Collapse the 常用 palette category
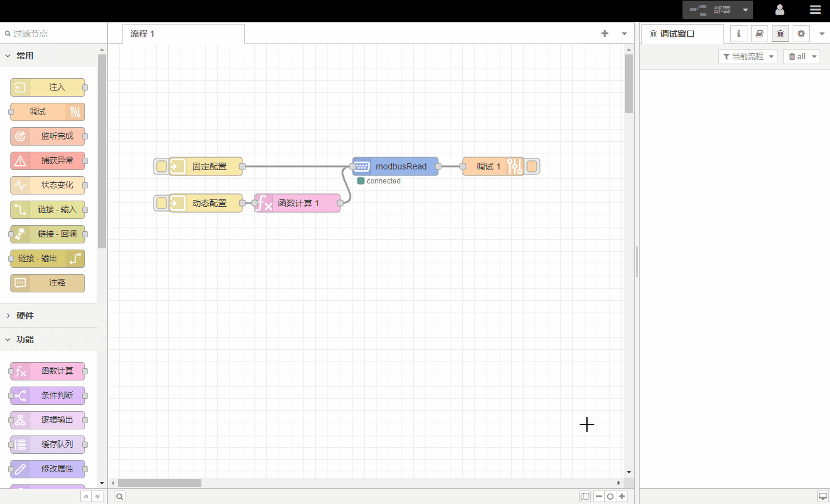 [x=25, y=56]
